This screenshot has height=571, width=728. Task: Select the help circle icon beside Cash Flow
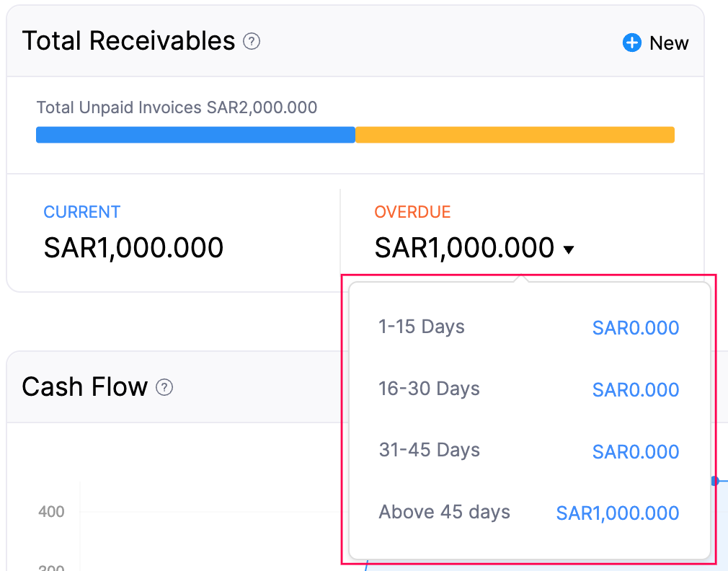[x=164, y=388]
